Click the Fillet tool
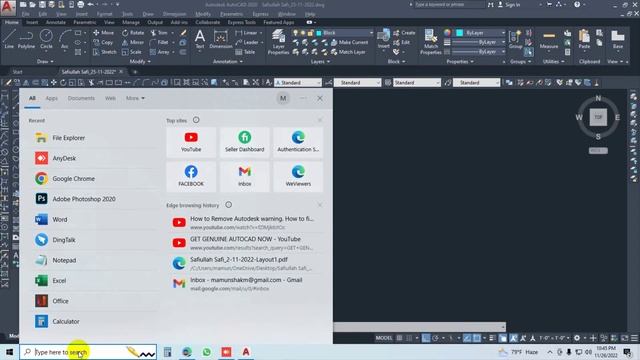This screenshot has height=360, width=640. [x=159, y=42]
